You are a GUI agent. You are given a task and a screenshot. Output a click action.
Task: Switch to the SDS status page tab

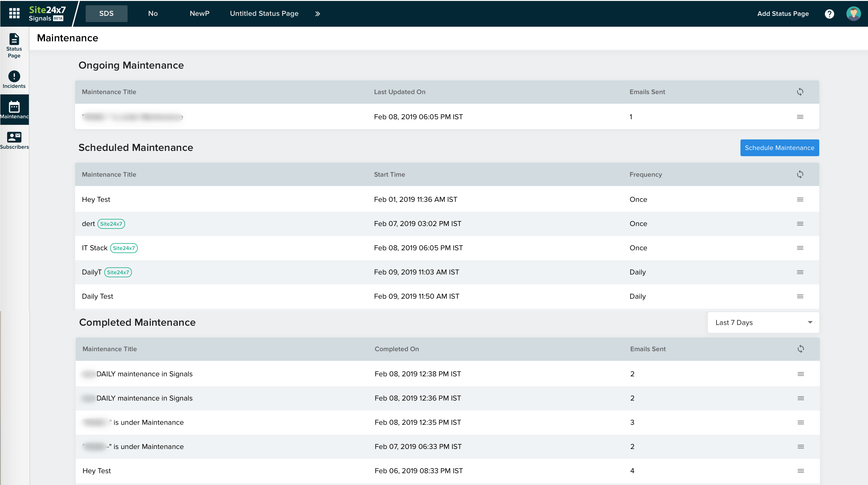click(106, 13)
